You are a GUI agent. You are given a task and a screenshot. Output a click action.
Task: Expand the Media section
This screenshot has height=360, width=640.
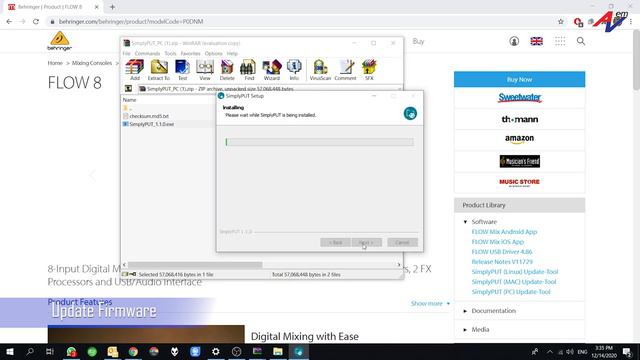tap(465, 329)
